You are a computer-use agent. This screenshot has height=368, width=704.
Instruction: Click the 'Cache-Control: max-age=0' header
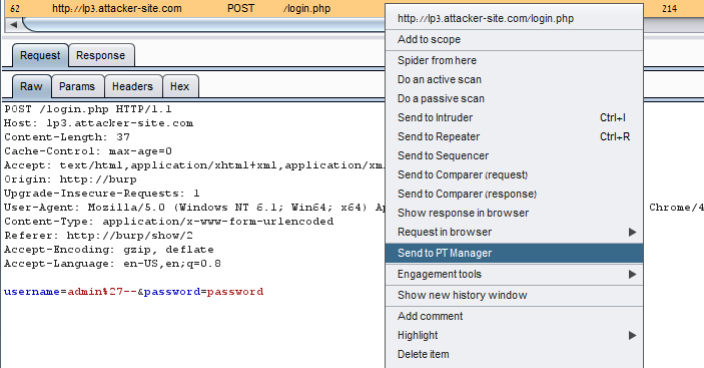point(88,151)
